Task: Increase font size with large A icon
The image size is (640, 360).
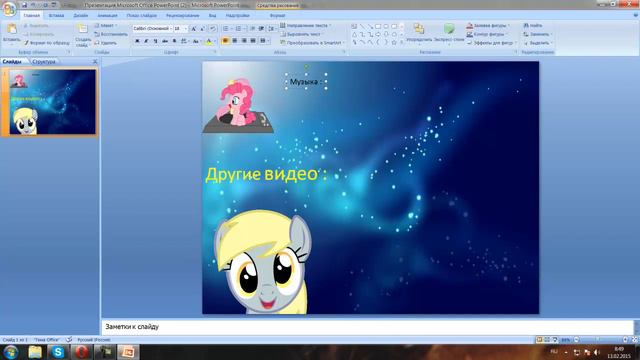Action: [194, 29]
